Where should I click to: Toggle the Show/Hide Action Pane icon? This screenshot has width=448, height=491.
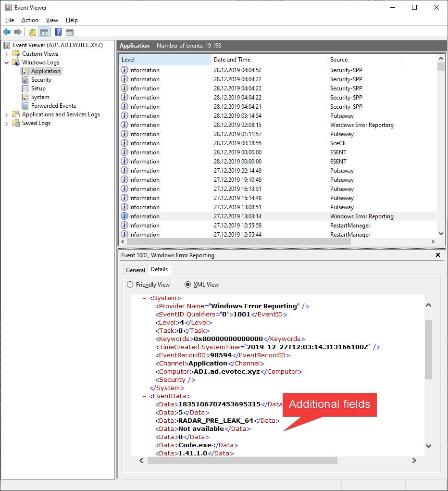point(70,32)
